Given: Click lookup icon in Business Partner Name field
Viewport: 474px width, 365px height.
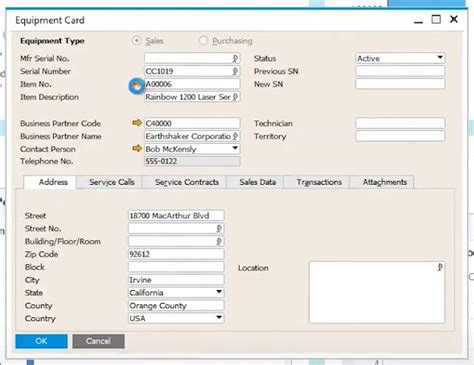Looking at the screenshot, I should pyautogui.click(x=235, y=136).
